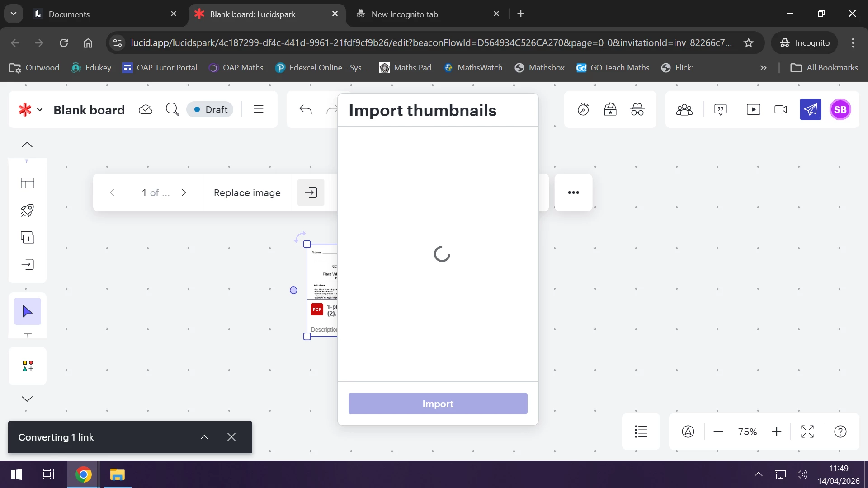Screen dimensions: 868x488
Task: Expand the Converting 1 link notification
Action: 204,437
